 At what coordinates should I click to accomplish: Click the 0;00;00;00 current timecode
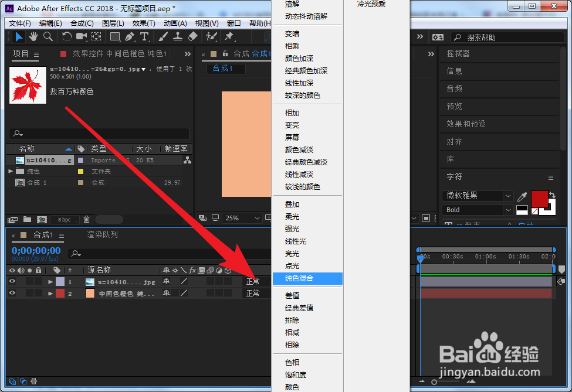36,251
